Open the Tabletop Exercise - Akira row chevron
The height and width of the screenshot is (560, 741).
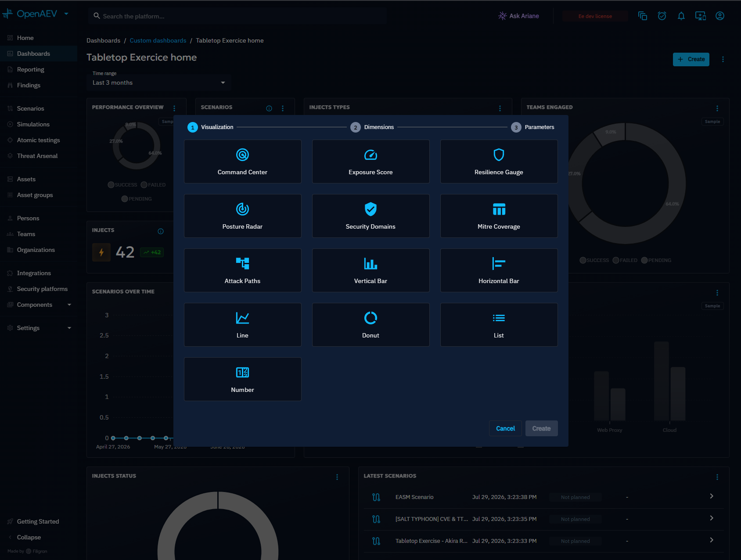(712, 540)
